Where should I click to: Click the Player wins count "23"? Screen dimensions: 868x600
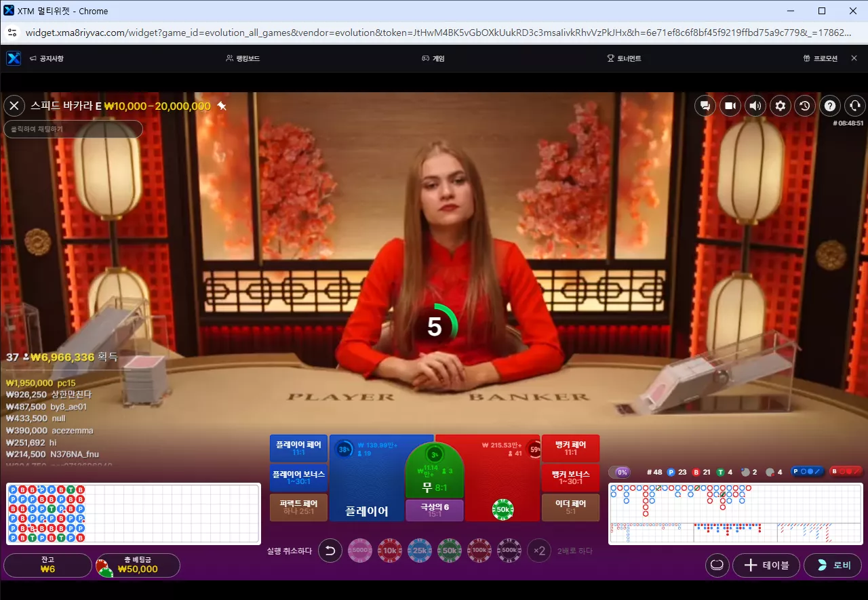tap(682, 472)
